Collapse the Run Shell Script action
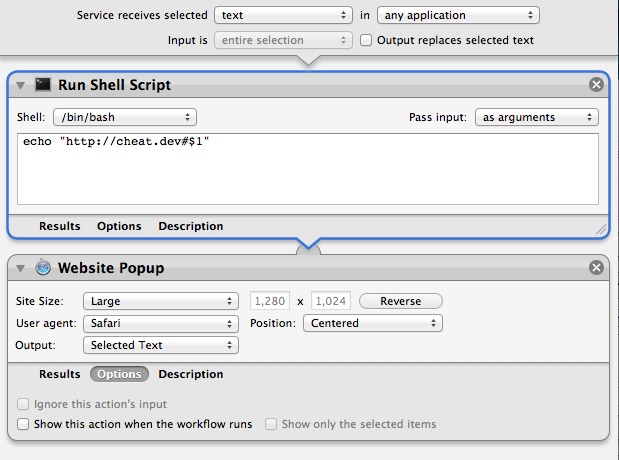The height and width of the screenshot is (460, 619). (x=21, y=85)
